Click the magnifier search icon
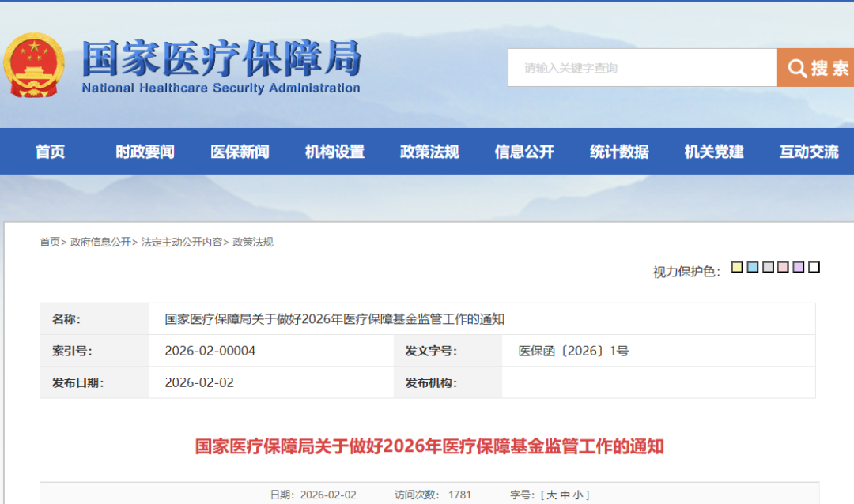 tap(797, 68)
